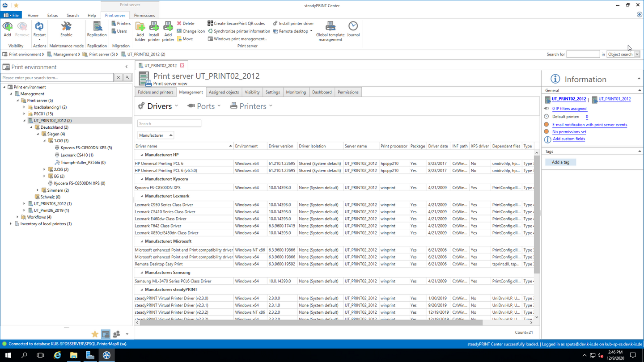Click Create SecurePrint QR codes

coord(236,24)
